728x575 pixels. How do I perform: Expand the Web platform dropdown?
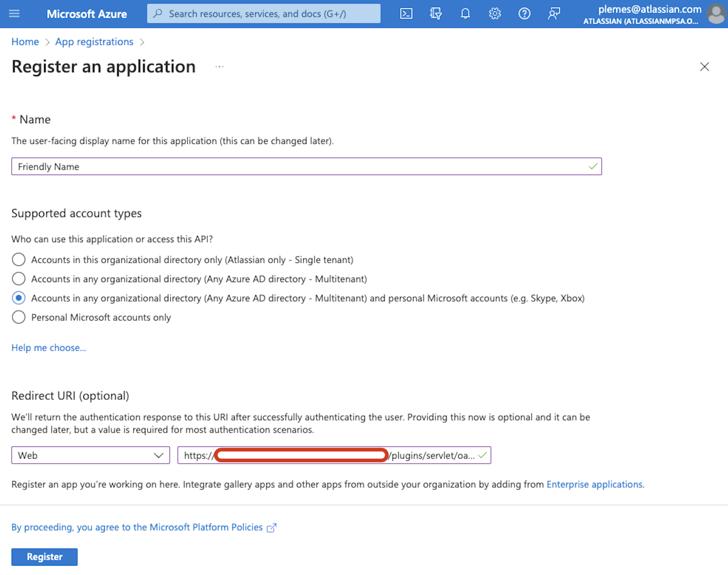click(91, 455)
